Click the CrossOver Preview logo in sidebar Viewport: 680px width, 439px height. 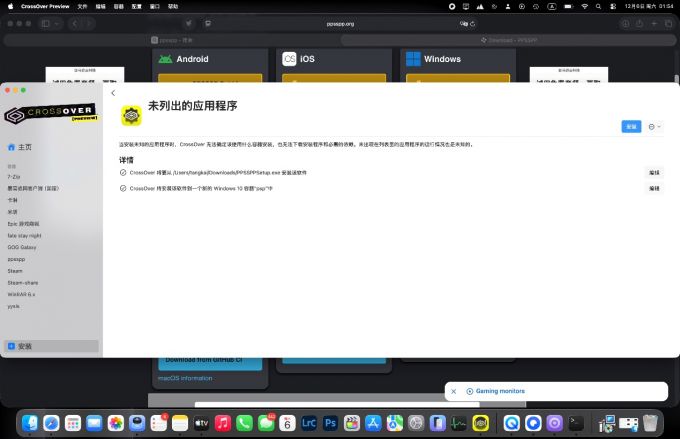coord(51,114)
